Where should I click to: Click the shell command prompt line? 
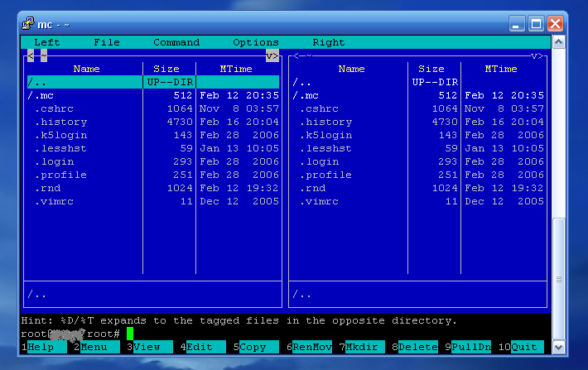(x=286, y=334)
